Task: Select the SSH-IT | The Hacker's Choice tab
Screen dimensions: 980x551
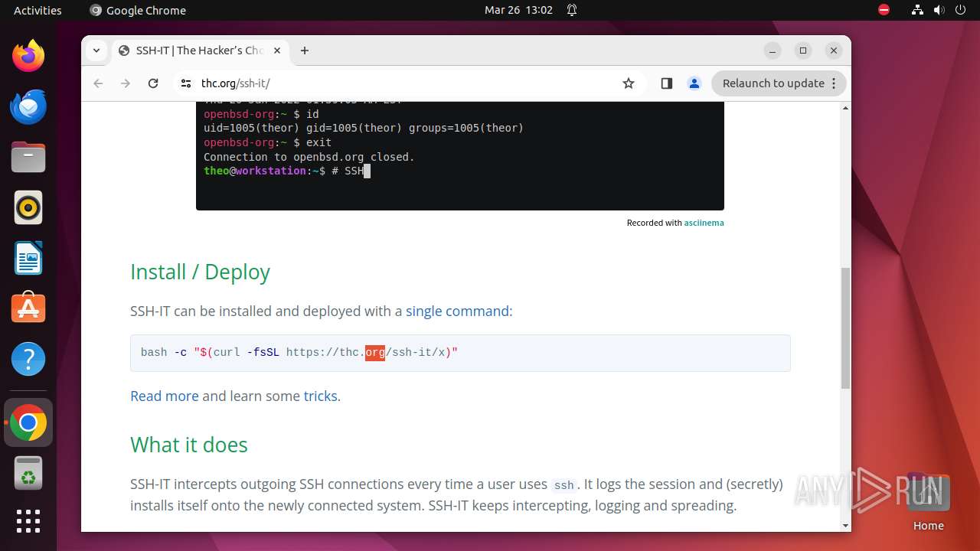Action: (199, 51)
